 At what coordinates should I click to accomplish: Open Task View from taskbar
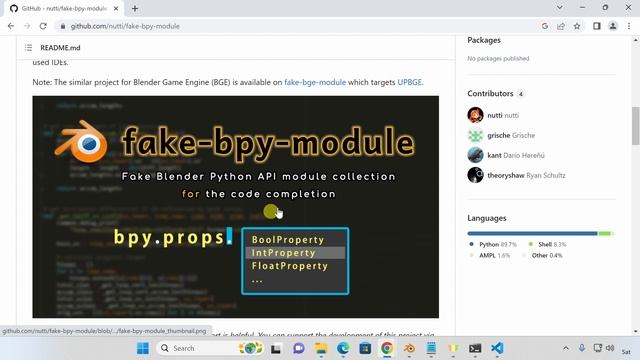point(276,349)
